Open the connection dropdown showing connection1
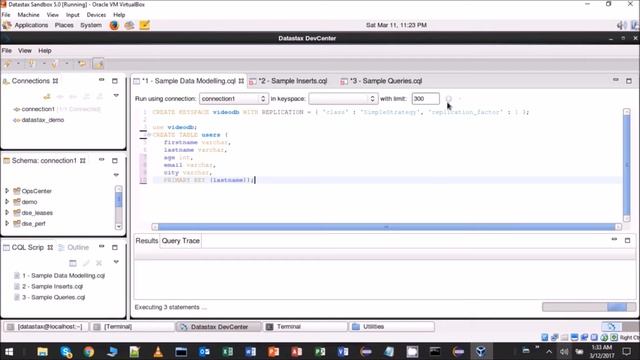 233,99
